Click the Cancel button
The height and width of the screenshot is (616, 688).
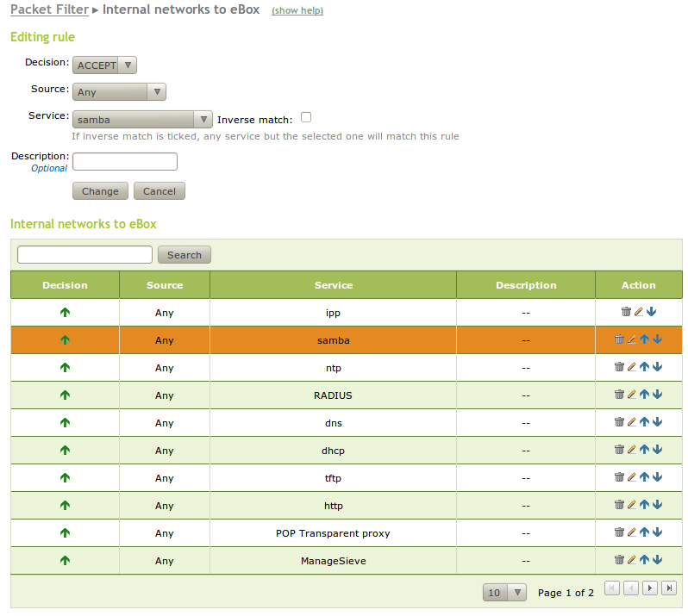[x=159, y=191]
